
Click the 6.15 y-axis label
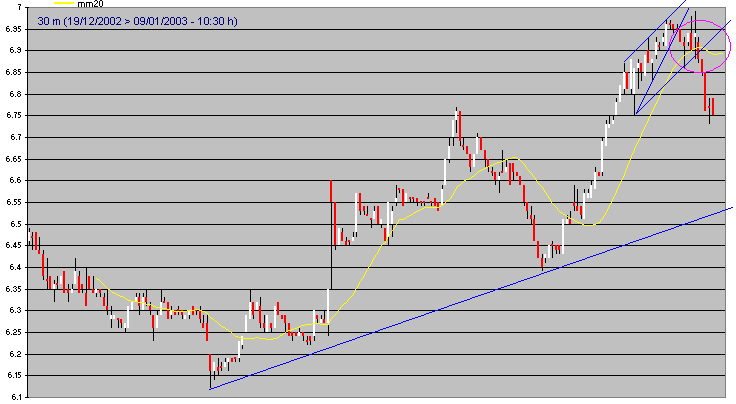click(14, 376)
